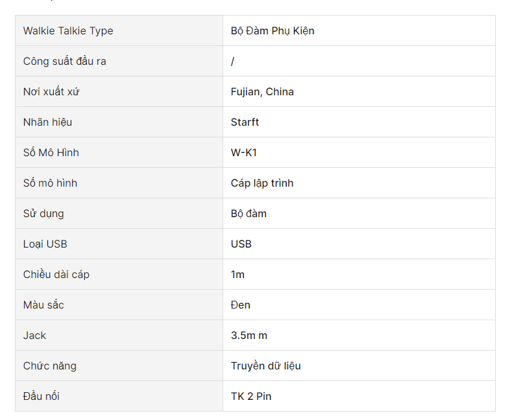Click the "Cáp lập trình" value cell
The width and height of the screenshot is (510, 420).
pyautogui.click(x=262, y=183)
